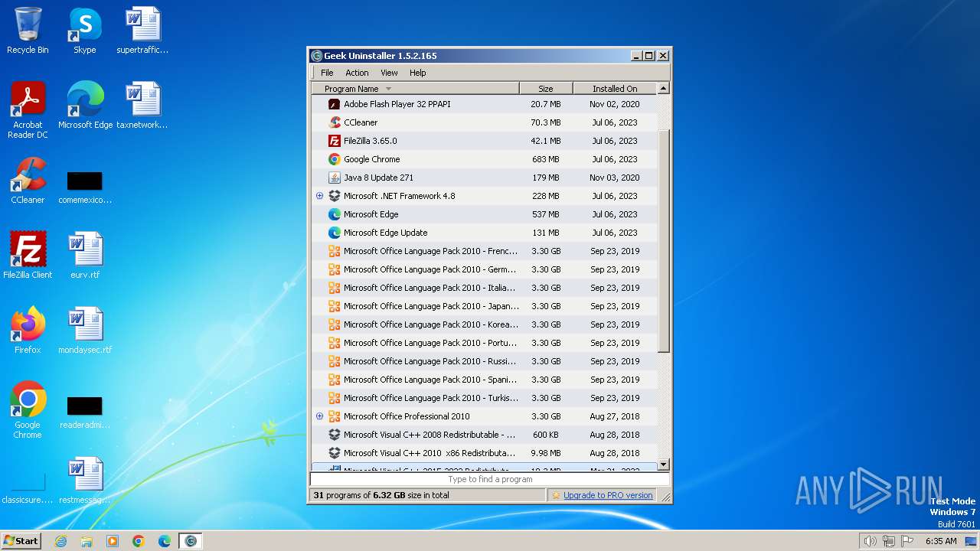Click scrollbar up arrow in program list
Viewport: 980px width, 551px height.
click(x=663, y=88)
